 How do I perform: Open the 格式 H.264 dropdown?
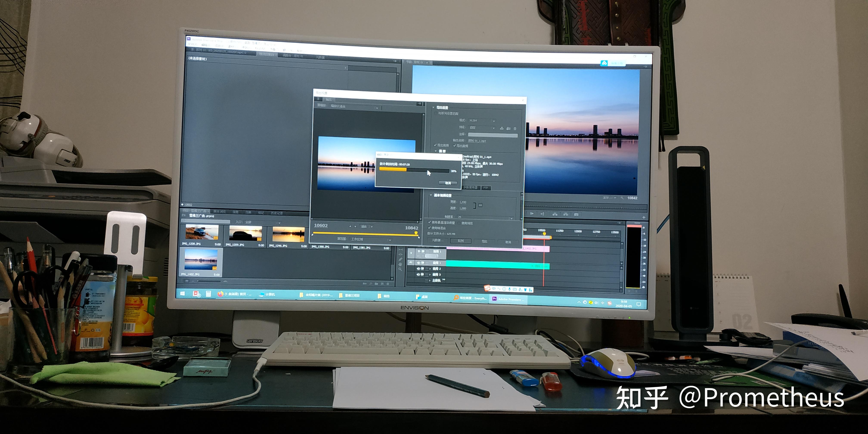[x=482, y=121]
